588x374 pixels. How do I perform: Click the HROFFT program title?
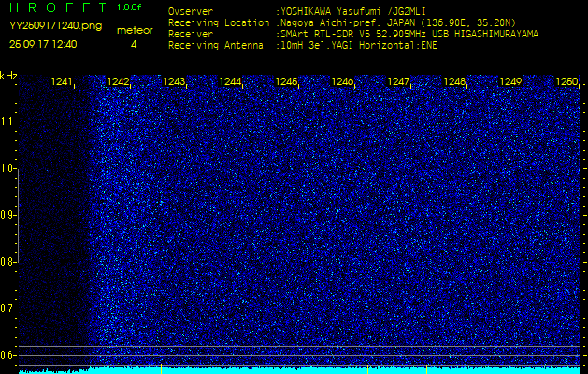pyautogui.click(x=59, y=7)
